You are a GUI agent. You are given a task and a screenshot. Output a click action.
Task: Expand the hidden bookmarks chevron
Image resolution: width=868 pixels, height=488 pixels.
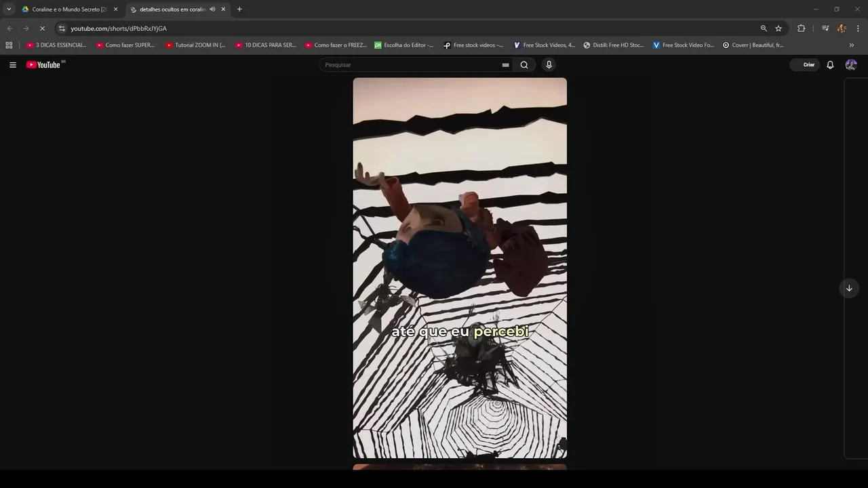tap(852, 45)
